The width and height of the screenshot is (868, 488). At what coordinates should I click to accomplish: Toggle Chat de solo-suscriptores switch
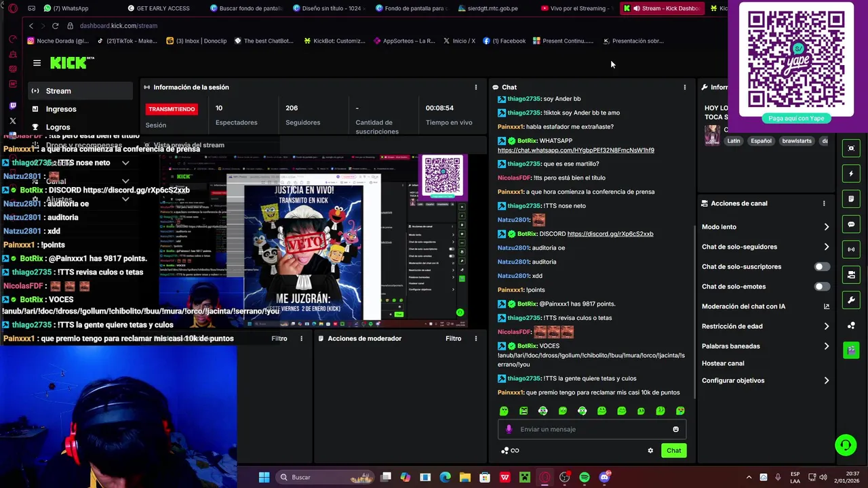tap(822, 267)
